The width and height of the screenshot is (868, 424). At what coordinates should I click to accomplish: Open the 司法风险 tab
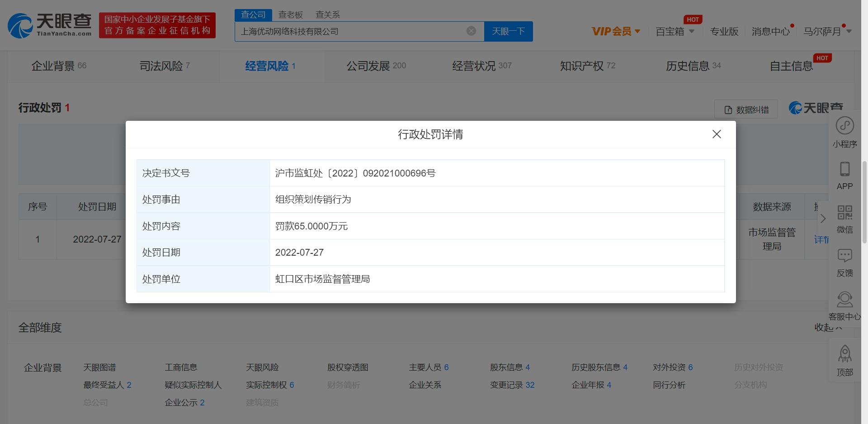pos(165,66)
